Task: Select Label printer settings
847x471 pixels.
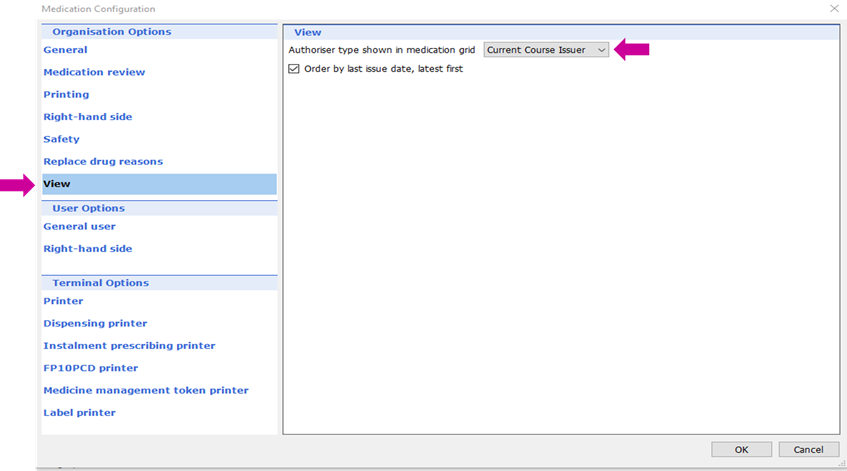Action: point(79,413)
